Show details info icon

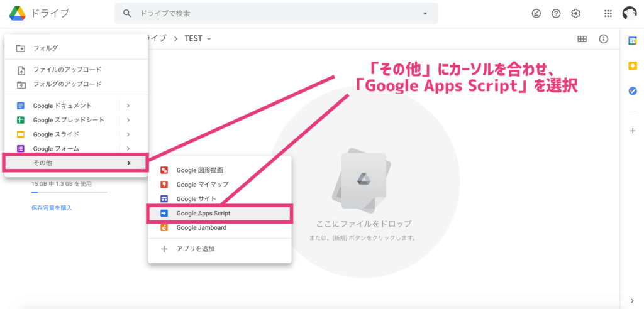(603, 39)
